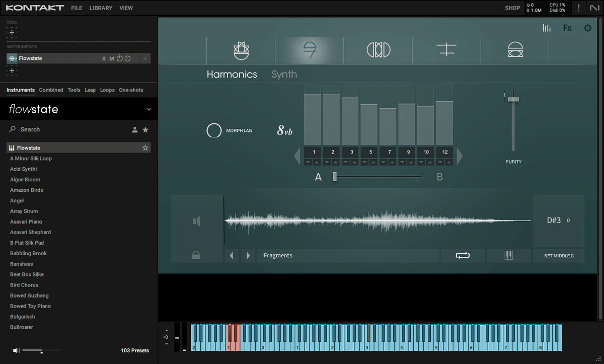Image resolution: width=604 pixels, height=364 pixels.
Task: Select the first page icon with the crown shape
Action: pyautogui.click(x=241, y=50)
